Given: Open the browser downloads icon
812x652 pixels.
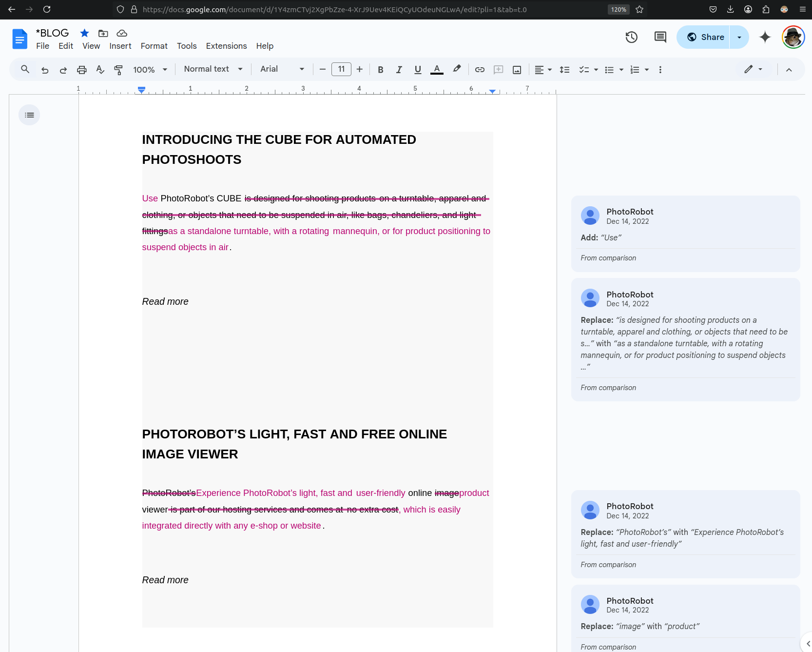Looking at the screenshot, I should (x=730, y=9).
